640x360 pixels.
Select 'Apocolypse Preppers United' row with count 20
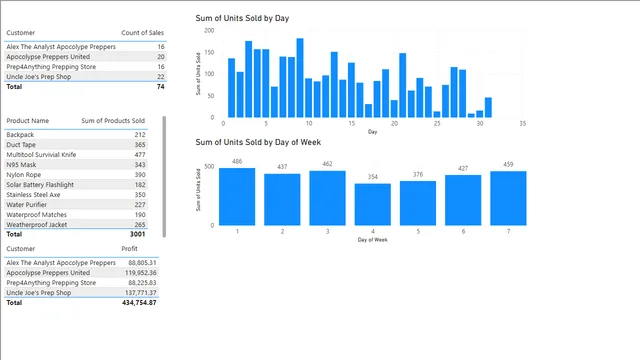(85, 57)
